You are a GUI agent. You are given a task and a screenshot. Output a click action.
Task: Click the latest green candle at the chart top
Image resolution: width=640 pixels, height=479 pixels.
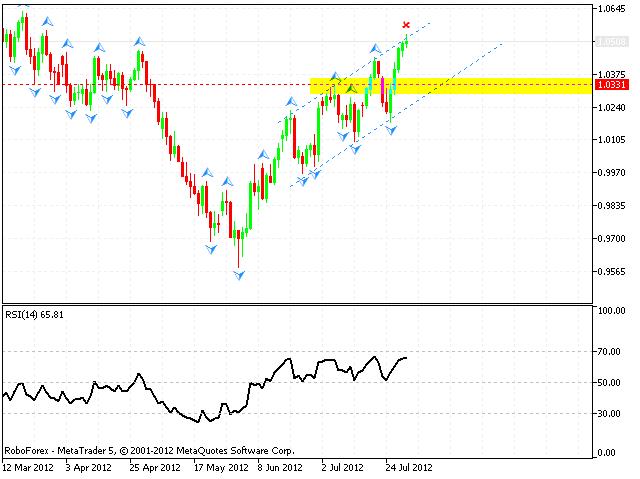pyautogui.click(x=406, y=40)
